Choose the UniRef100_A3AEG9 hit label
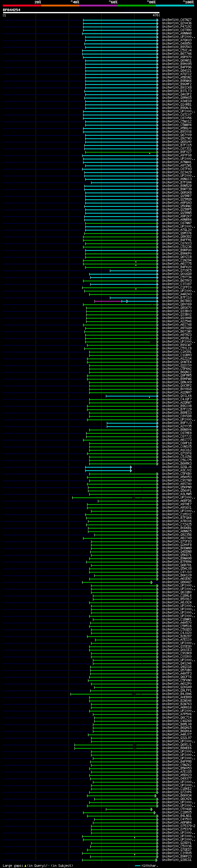 [176, 101]
